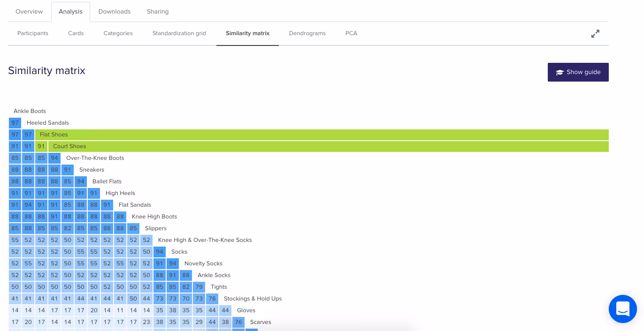Image resolution: width=644 pixels, height=331 pixels.
Task: Open the Participants sub-tab
Action: tap(33, 33)
